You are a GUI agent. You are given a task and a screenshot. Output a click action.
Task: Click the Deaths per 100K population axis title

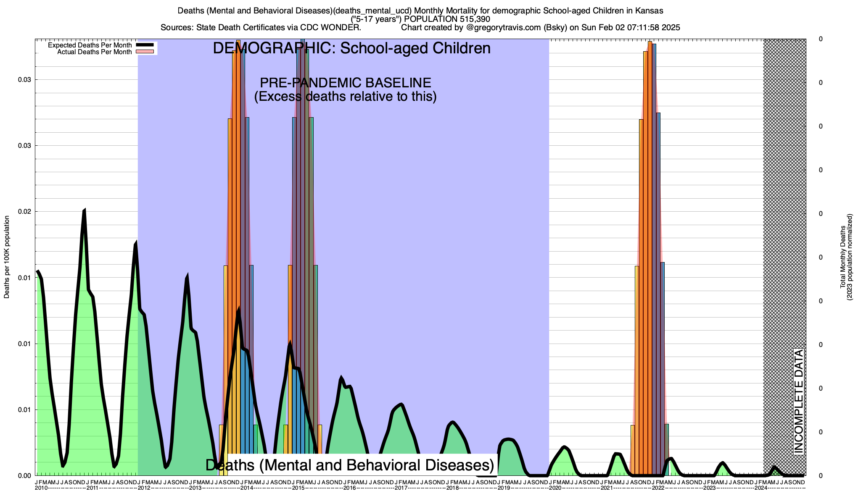pos(7,257)
